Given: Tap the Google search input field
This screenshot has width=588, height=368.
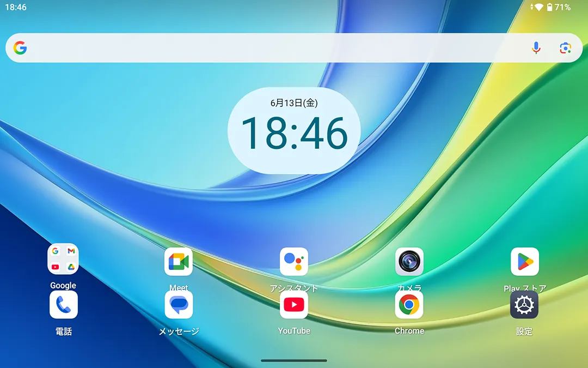Looking at the screenshot, I should pyautogui.click(x=294, y=47).
